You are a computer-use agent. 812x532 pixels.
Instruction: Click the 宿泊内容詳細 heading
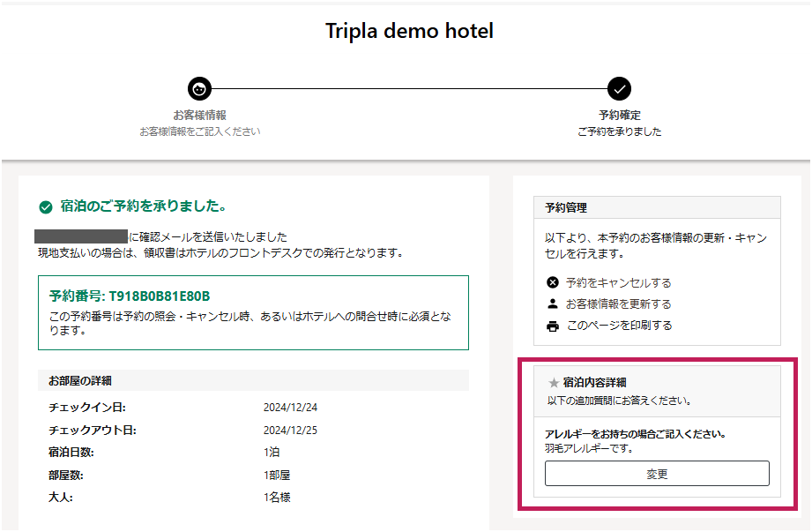[594, 383]
